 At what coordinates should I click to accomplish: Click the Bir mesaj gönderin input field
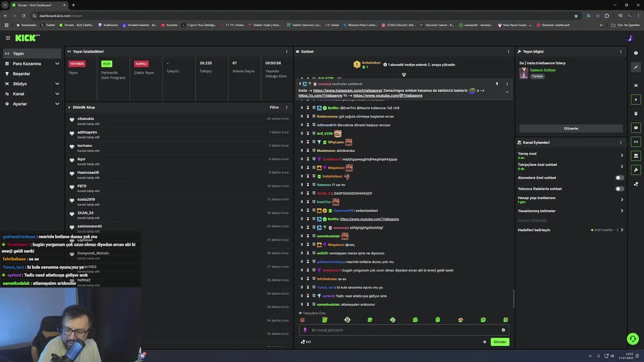[404, 330]
